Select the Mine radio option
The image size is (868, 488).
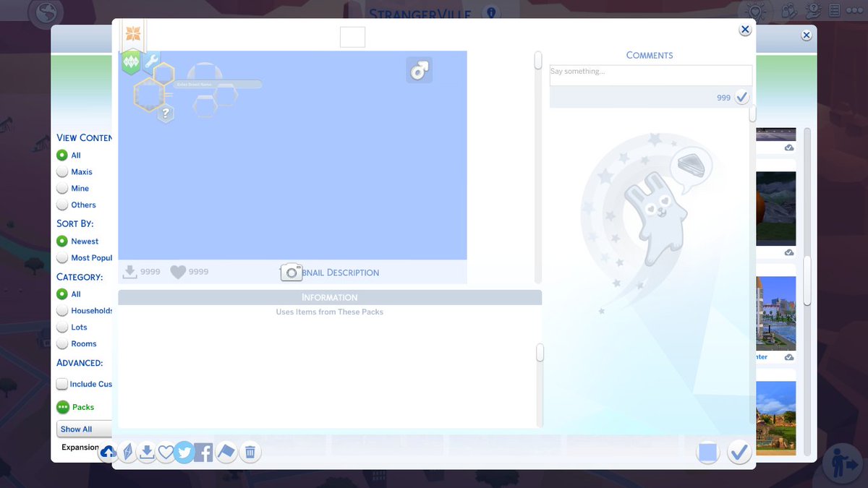coord(62,188)
